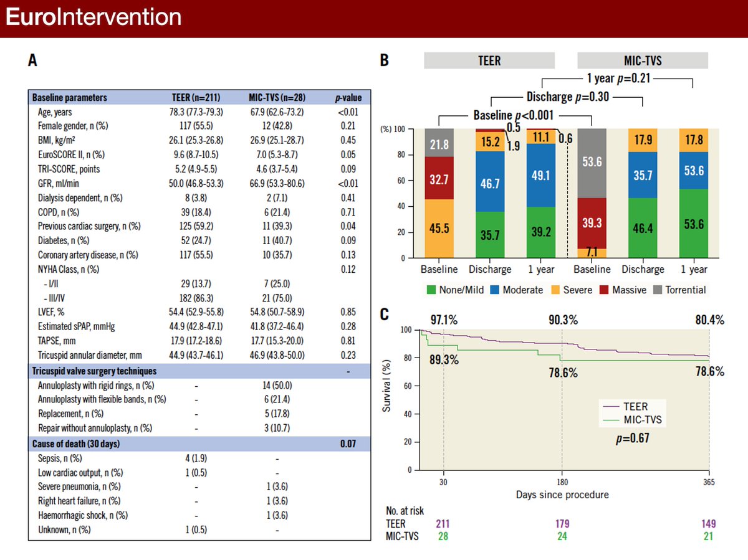Click the value '14 (50.0)'

(276, 386)
